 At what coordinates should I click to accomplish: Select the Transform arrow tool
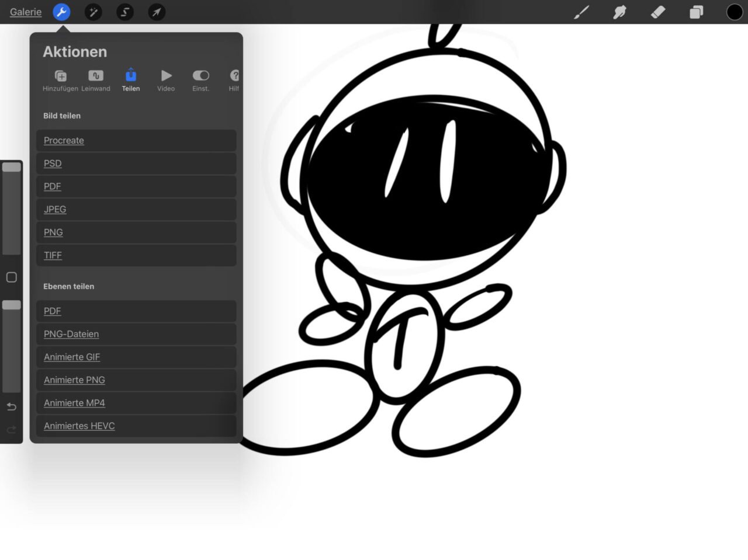point(157,12)
